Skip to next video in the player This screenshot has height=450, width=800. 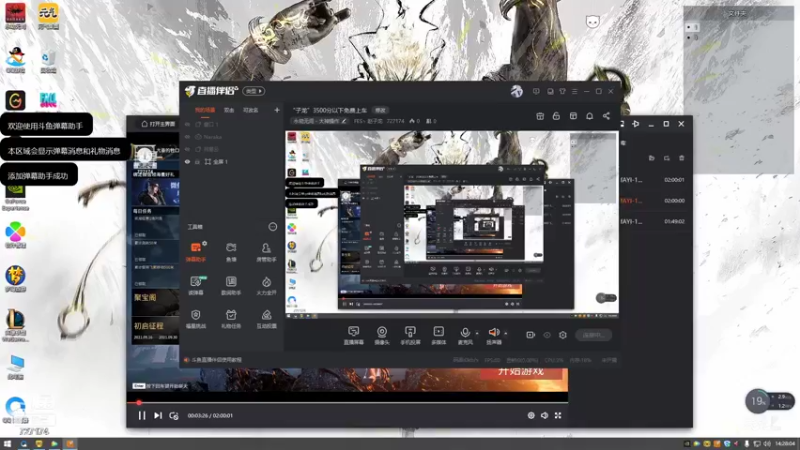click(158, 415)
